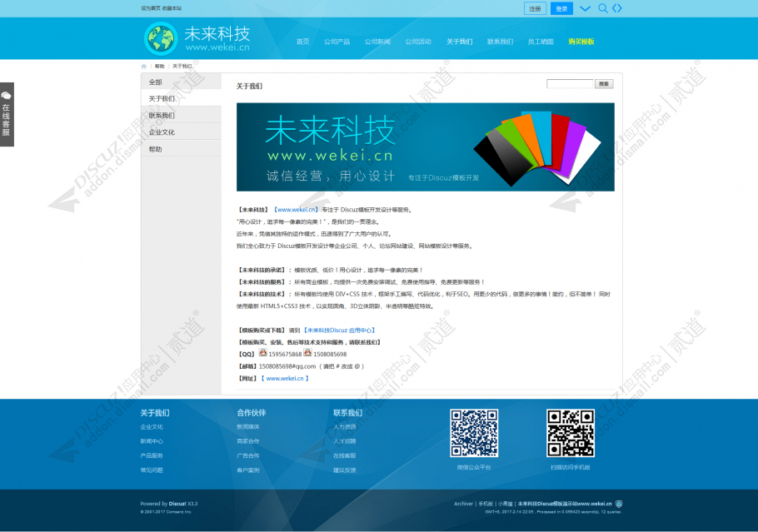Click footer link 广告合作
Screen dimensions: 758x532
point(248,455)
